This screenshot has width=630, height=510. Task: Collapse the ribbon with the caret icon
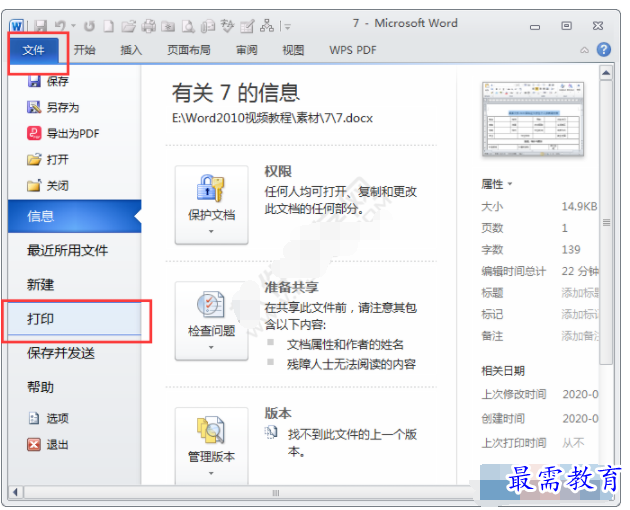(585, 50)
